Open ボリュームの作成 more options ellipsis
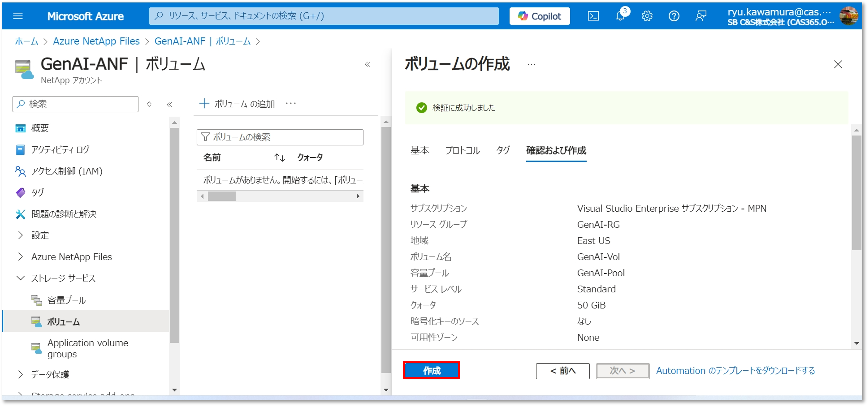868x406 pixels. (x=531, y=64)
